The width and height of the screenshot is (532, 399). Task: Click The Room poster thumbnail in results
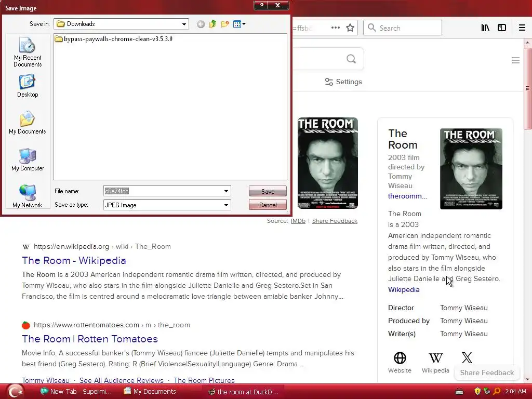pos(327,163)
